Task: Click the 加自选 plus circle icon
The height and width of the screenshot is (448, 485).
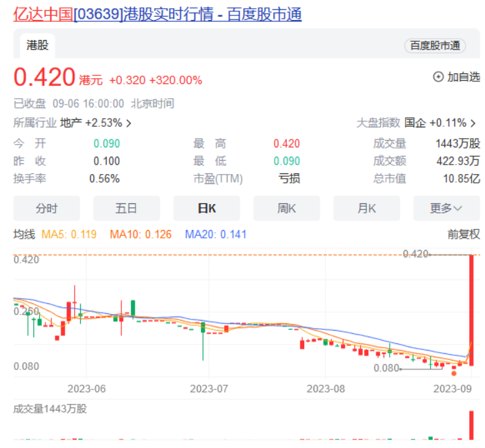Action: 438,77
